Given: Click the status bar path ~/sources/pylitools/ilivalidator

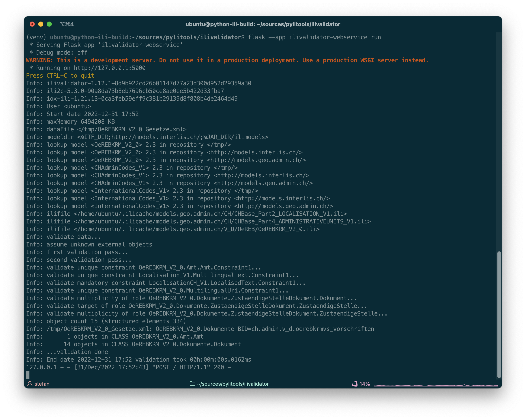Looking at the screenshot, I should click(233, 384).
